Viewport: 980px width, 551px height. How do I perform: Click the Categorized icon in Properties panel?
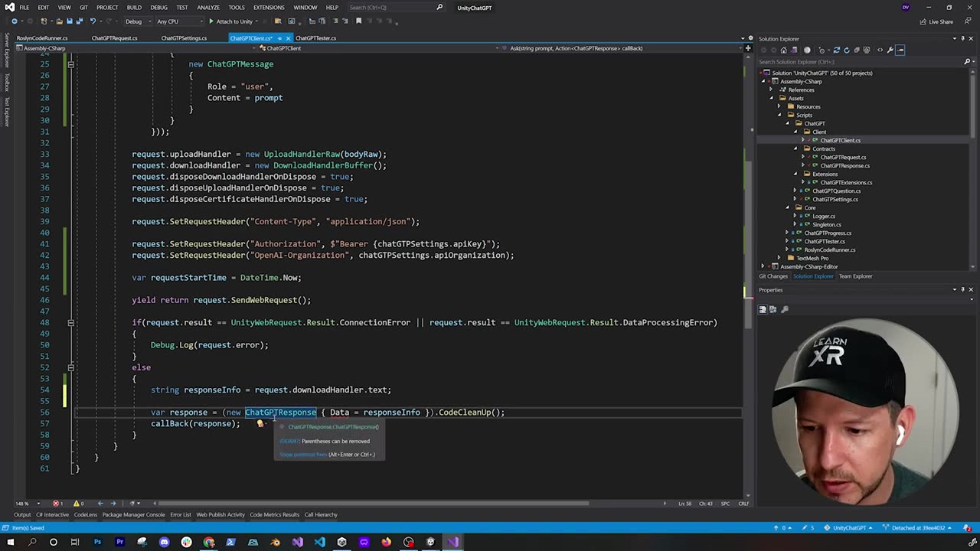pos(763,309)
